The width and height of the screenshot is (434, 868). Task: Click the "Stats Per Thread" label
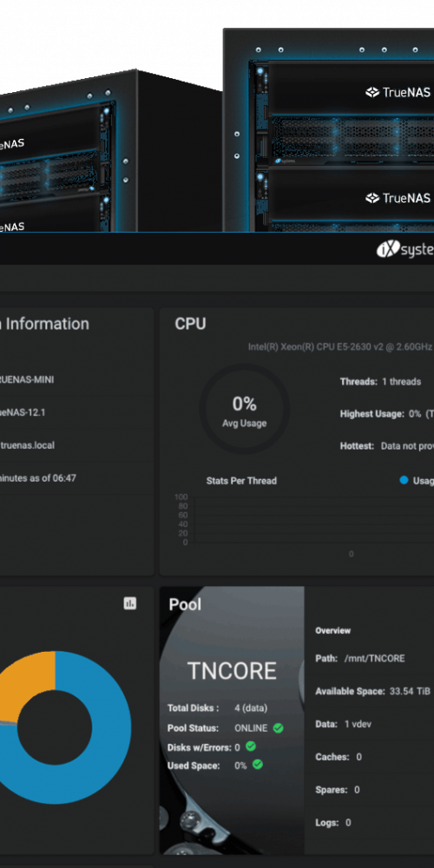pyautogui.click(x=241, y=481)
